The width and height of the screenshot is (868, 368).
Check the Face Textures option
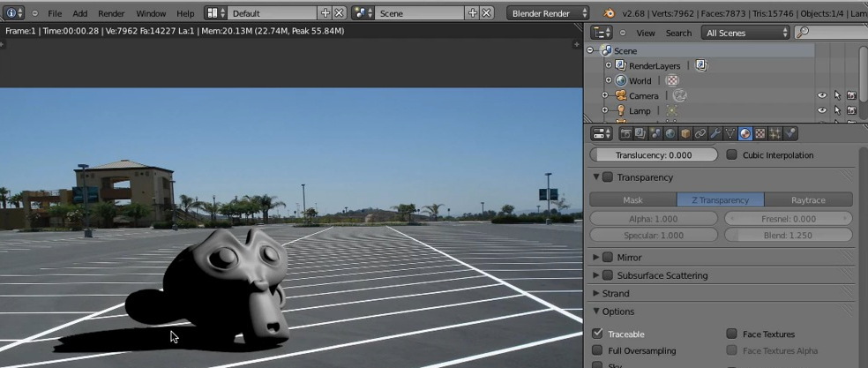click(732, 334)
